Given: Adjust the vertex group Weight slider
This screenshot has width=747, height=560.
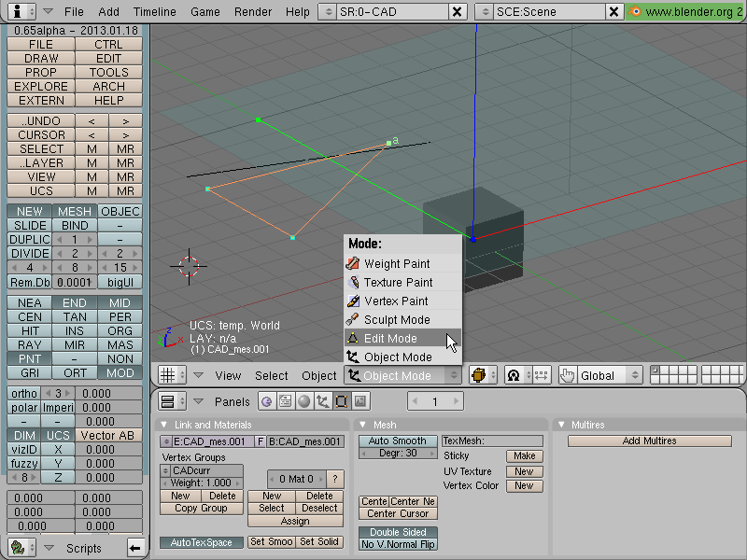Looking at the screenshot, I should (x=201, y=483).
